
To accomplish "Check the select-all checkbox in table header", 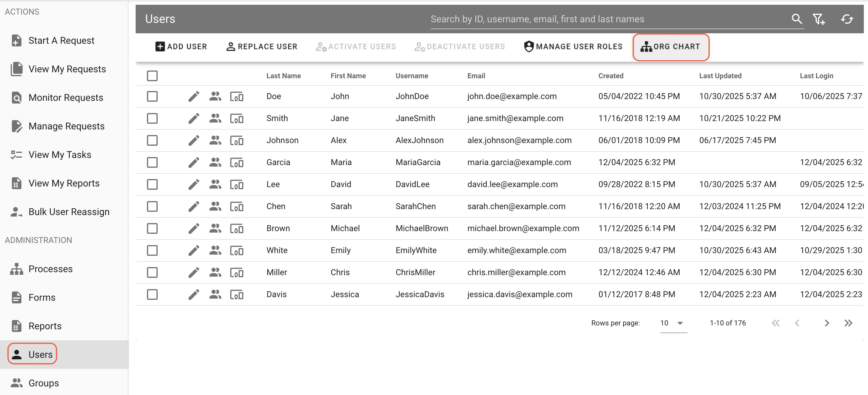I will click(x=152, y=76).
